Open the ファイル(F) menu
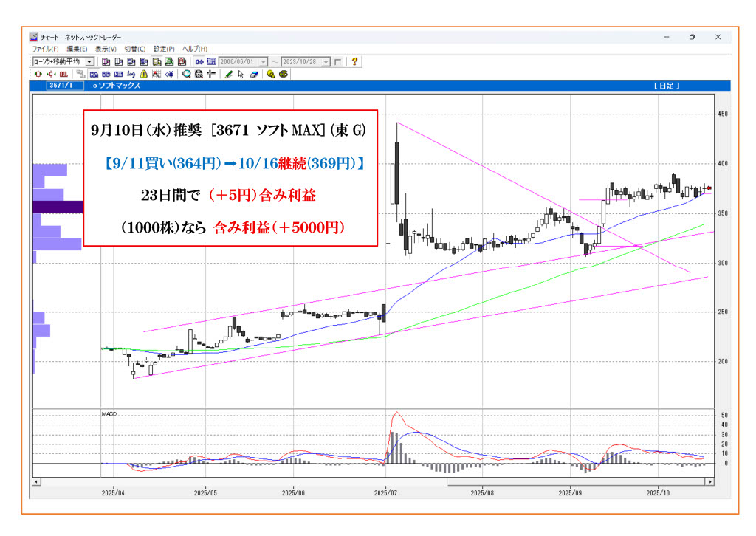The height and width of the screenshot is (536, 756). (47, 49)
